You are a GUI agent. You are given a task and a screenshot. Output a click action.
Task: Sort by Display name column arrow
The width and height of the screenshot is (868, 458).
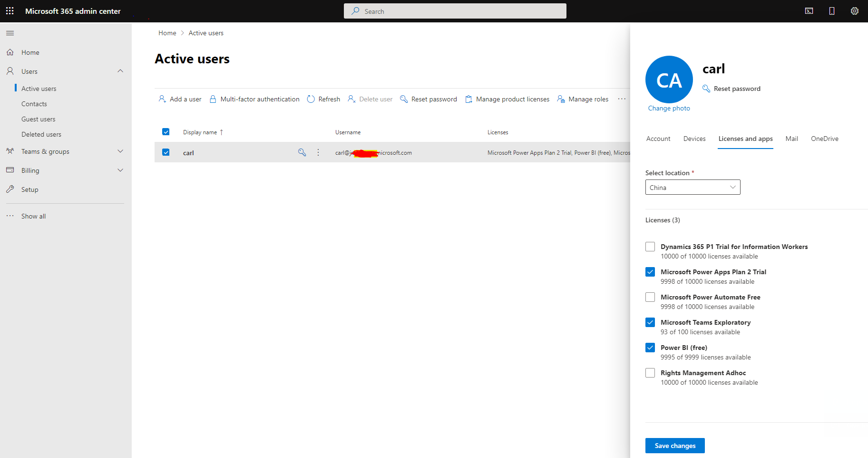coord(221,132)
